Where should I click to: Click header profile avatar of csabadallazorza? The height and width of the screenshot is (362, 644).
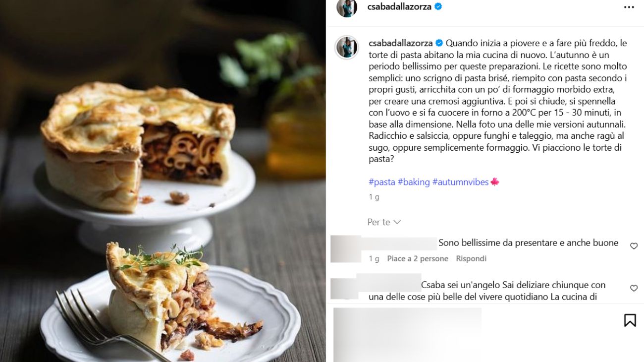point(347,7)
